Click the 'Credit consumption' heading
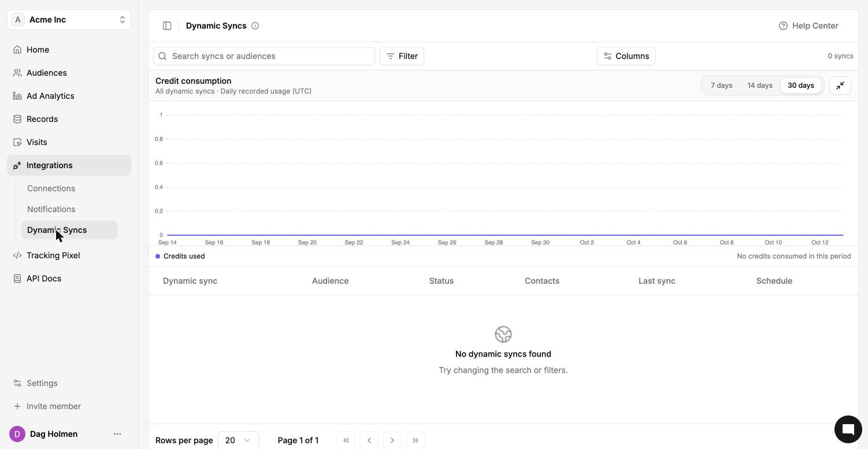This screenshot has width=868, height=449. pyautogui.click(x=193, y=81)
